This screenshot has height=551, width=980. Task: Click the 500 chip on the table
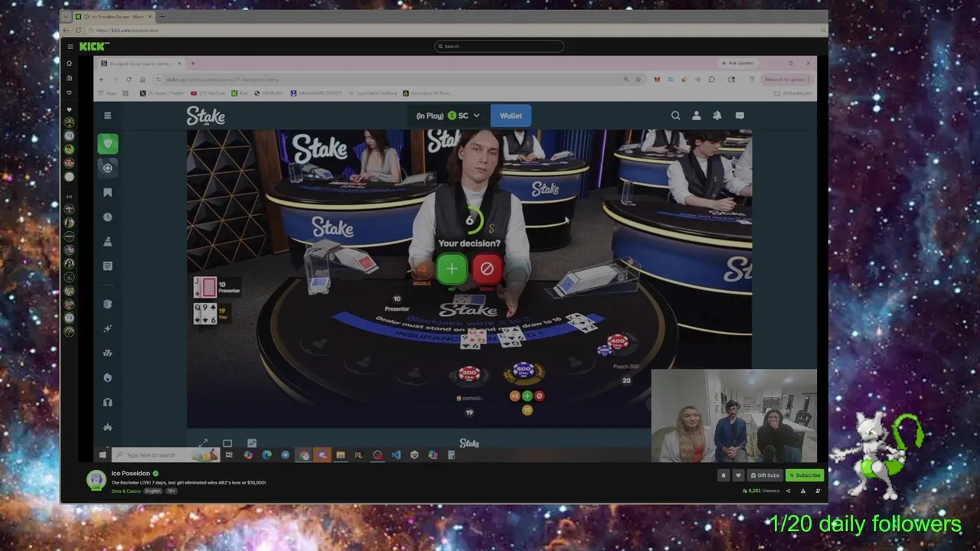tap(523, 370)
